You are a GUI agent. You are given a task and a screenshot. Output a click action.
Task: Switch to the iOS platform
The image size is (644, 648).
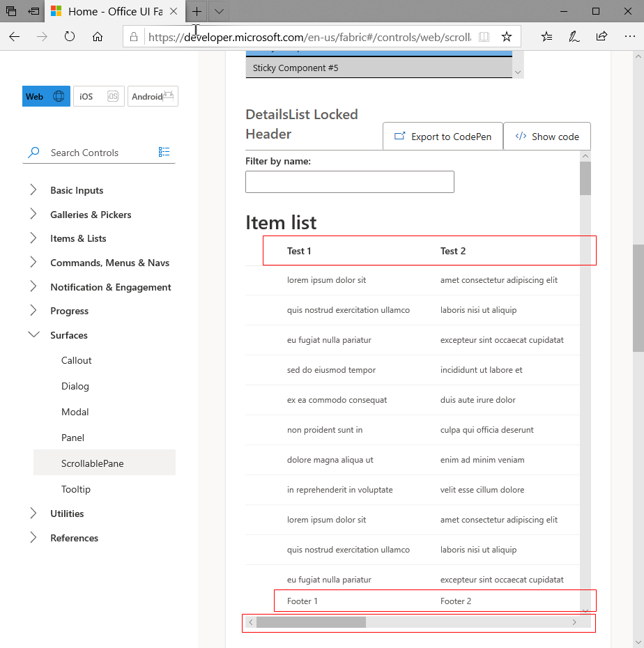coord(98,96)
